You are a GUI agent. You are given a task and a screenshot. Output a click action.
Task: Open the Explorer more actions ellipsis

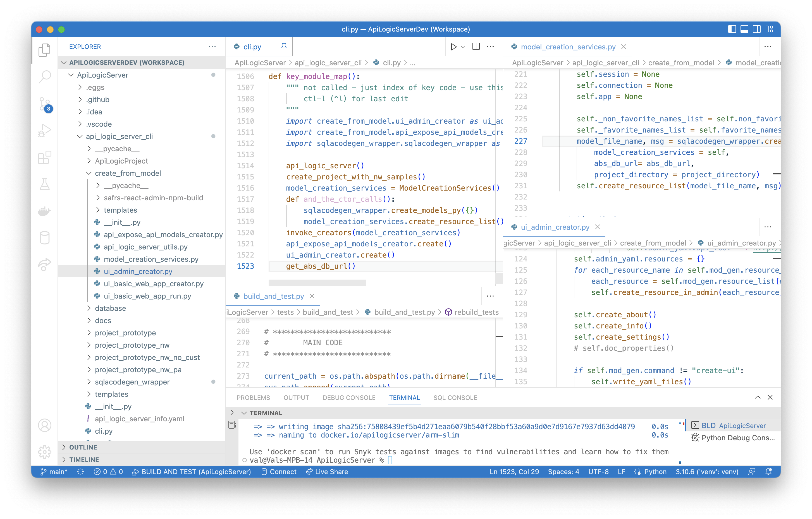[212, 47]
